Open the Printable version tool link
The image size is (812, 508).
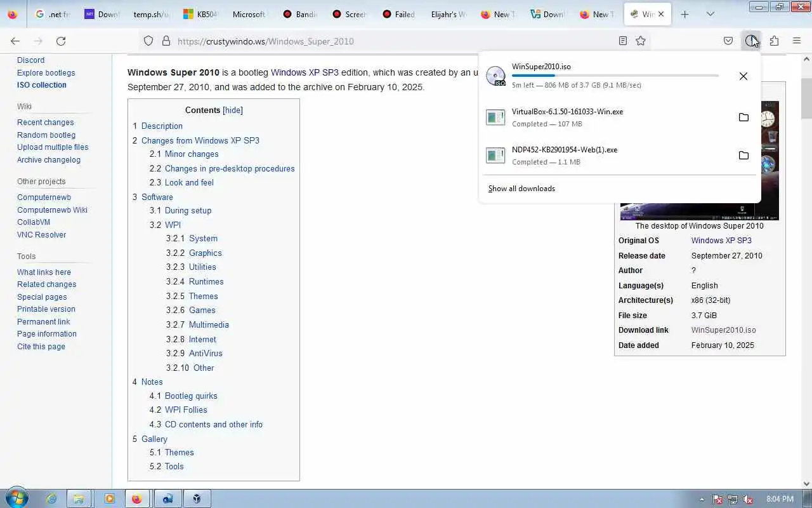[x=46, y=309]
